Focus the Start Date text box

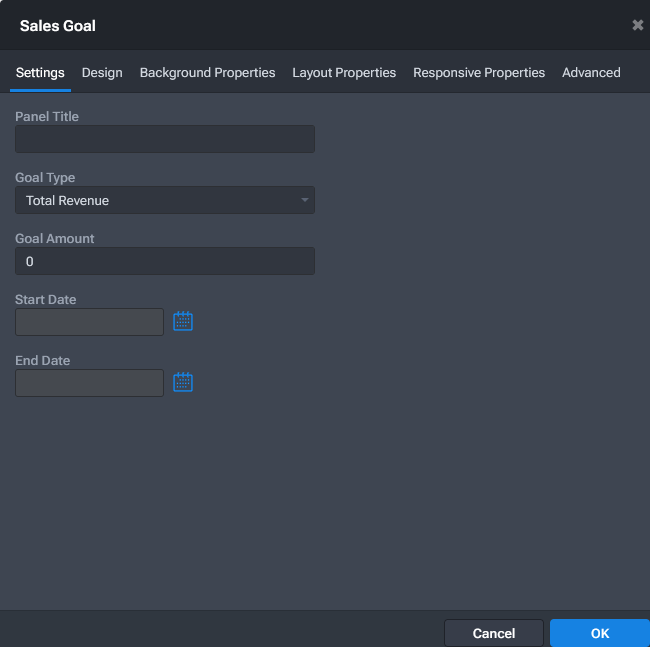[89, 322]
